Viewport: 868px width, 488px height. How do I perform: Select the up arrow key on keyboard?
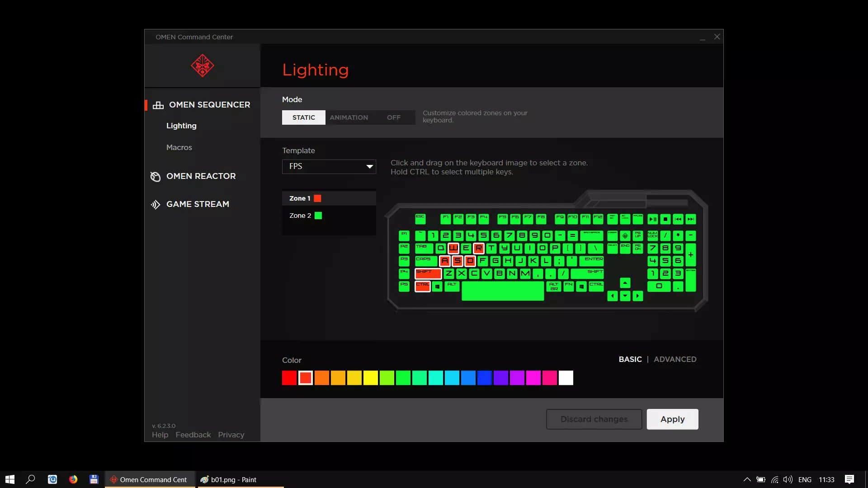625,283
